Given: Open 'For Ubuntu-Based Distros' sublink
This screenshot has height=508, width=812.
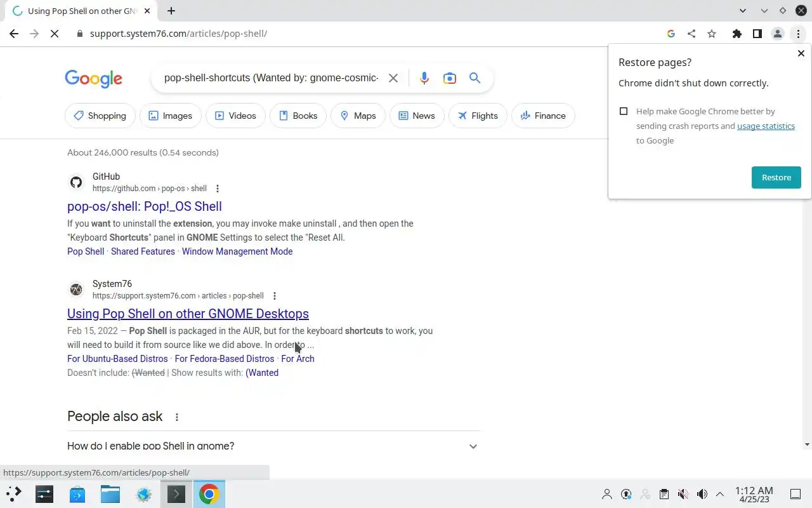Looking at the screenshot, I should 117,359.
